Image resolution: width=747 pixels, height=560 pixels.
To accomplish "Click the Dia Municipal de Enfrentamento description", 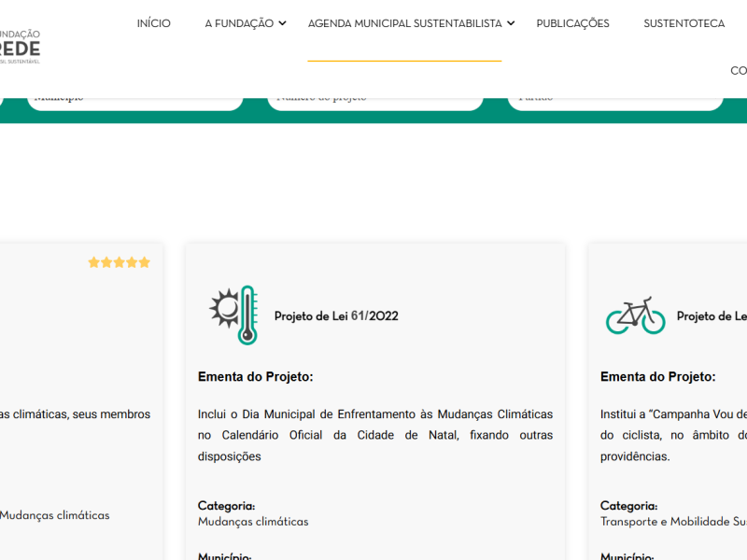I will 374,435.
